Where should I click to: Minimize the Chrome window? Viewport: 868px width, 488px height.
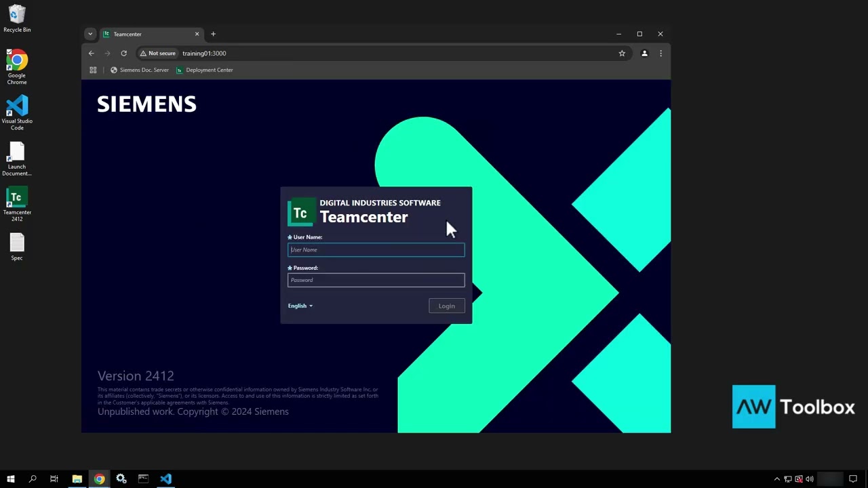618,34
